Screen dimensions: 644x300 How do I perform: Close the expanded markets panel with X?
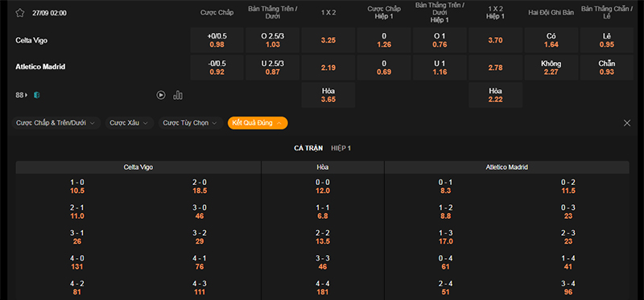tap(627, 123)
